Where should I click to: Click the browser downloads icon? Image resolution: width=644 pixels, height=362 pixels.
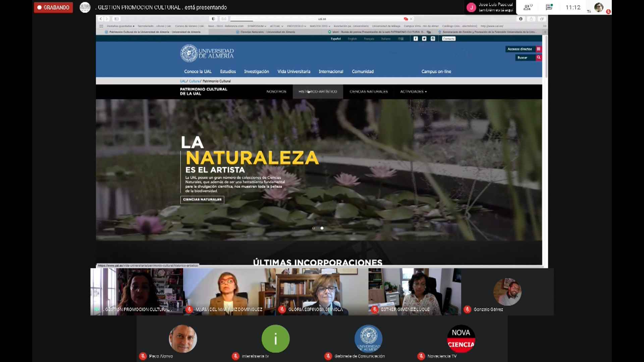[521, 19]
